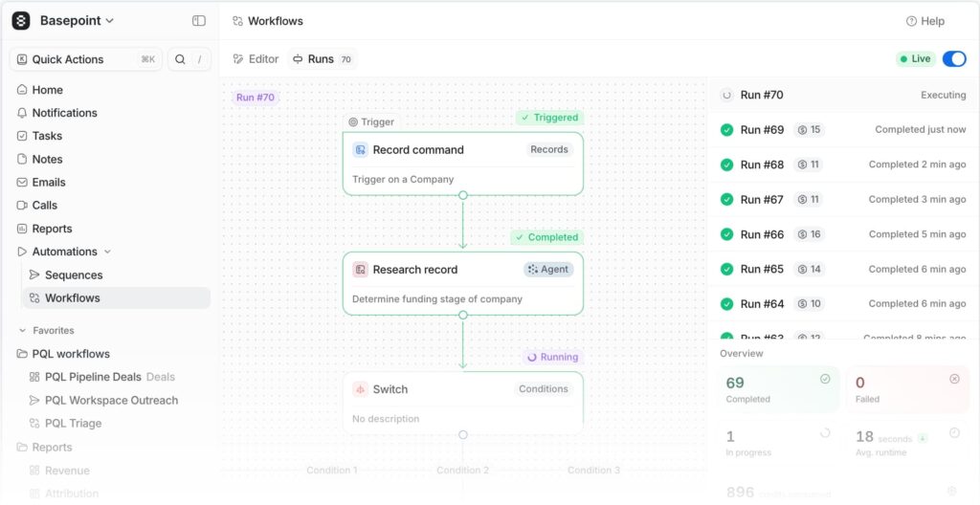Click green checkmark icon for Run #69

tap(726, 130)
